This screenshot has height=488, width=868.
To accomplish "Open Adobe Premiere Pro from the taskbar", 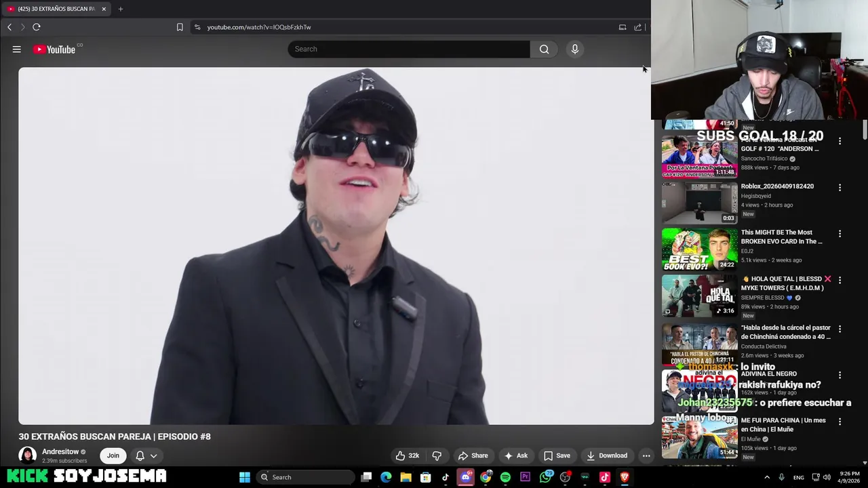I will (x=525, y=477).
